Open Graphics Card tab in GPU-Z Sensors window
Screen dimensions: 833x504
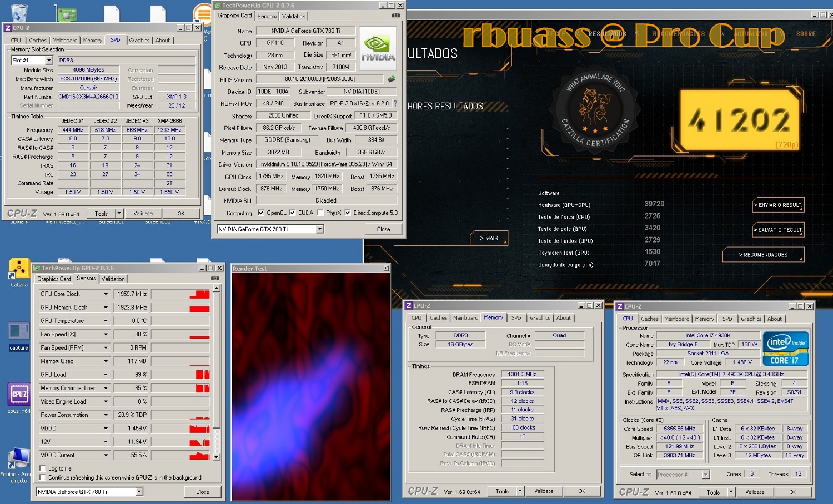tap(54, 279)
